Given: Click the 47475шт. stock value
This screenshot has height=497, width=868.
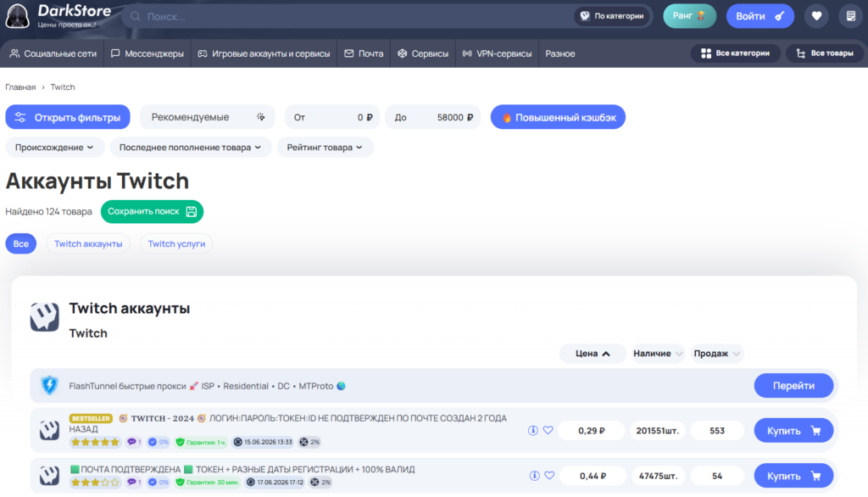Looking at the screenshot, I should [x=658, y=476].
